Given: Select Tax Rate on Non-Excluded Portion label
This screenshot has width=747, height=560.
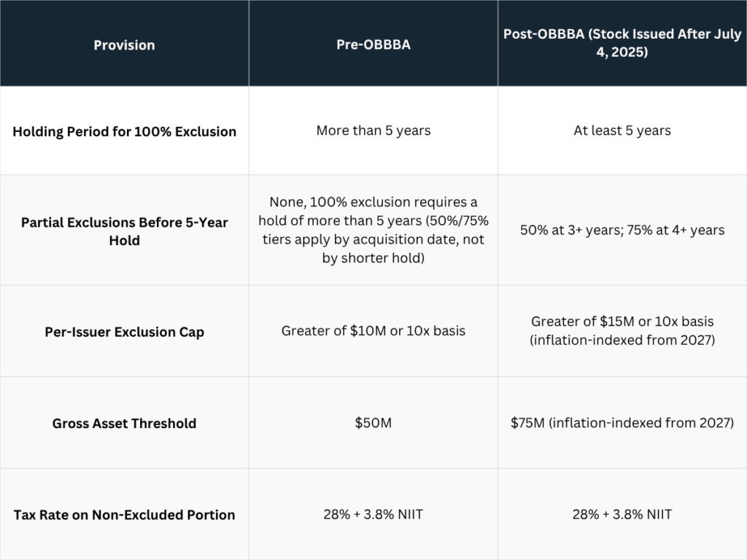Looking at the screenshot, I should pyautogui.click(x=124, y=515).
